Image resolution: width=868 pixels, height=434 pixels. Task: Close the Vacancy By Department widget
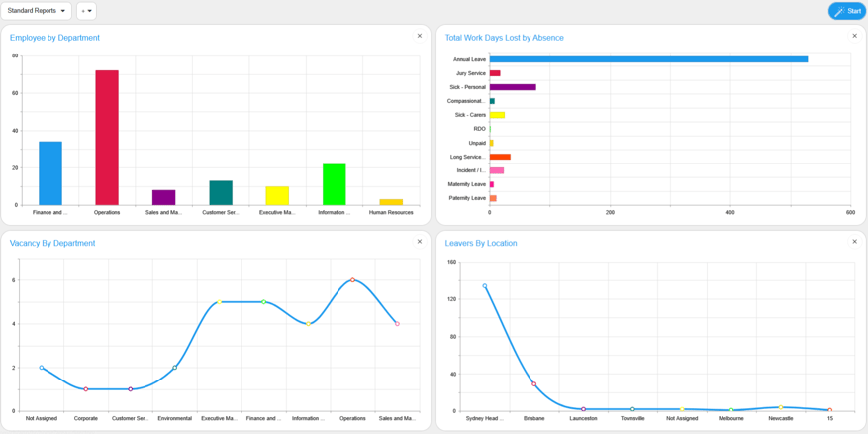pos(420,242)
